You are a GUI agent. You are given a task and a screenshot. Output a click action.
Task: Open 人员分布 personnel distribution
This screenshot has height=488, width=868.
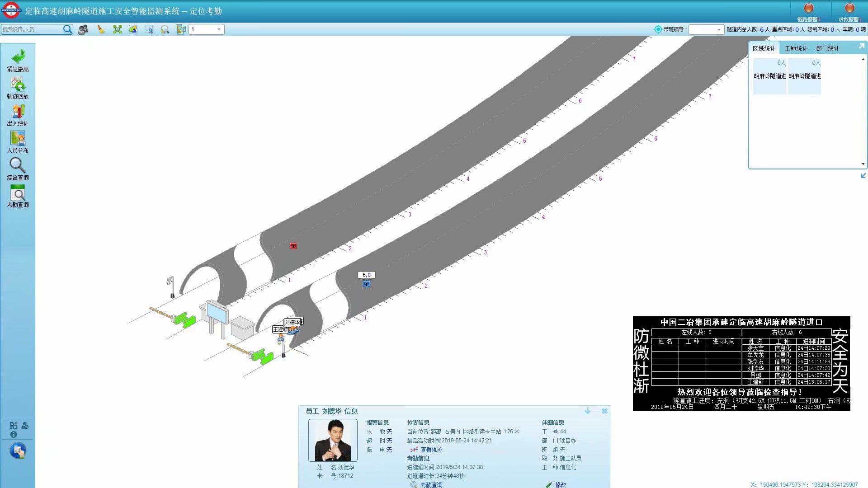tap(18, 139)
